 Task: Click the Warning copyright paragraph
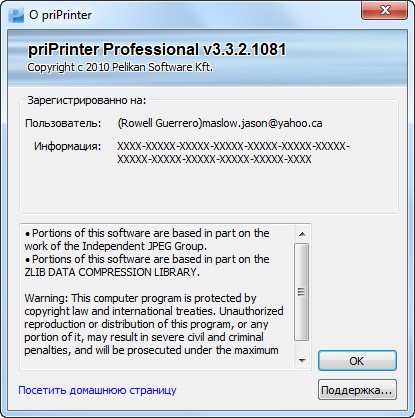(x=154, y=324)
